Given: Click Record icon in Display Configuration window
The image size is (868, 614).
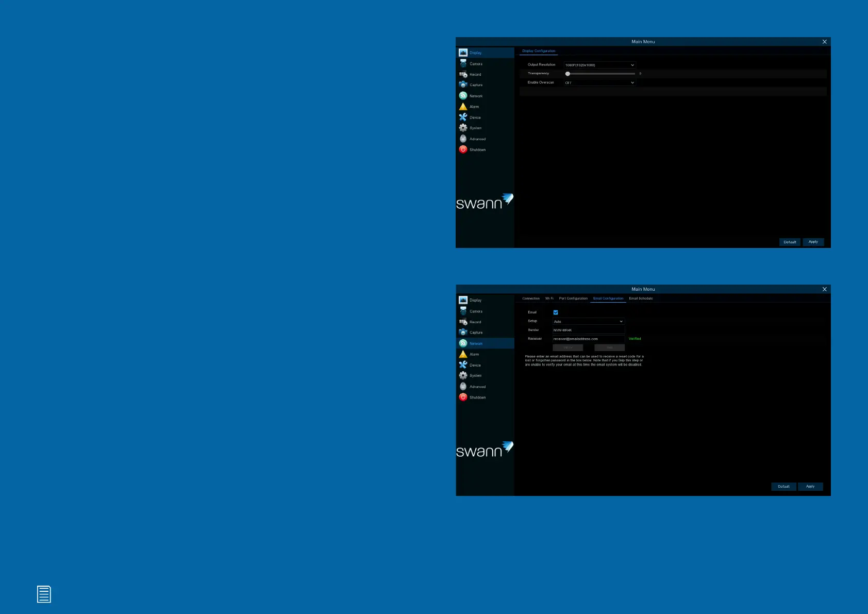Looking at the screenshot, I should click(463, 74).
